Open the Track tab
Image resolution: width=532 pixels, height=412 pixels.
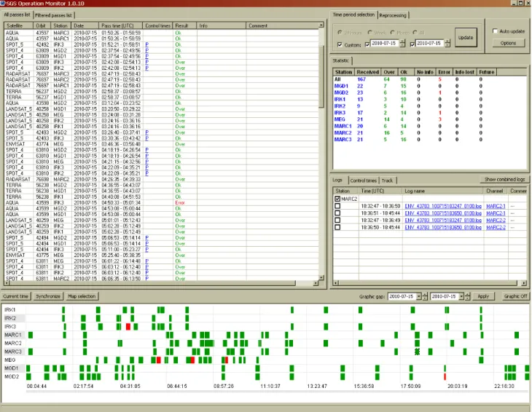coord(387,181)
